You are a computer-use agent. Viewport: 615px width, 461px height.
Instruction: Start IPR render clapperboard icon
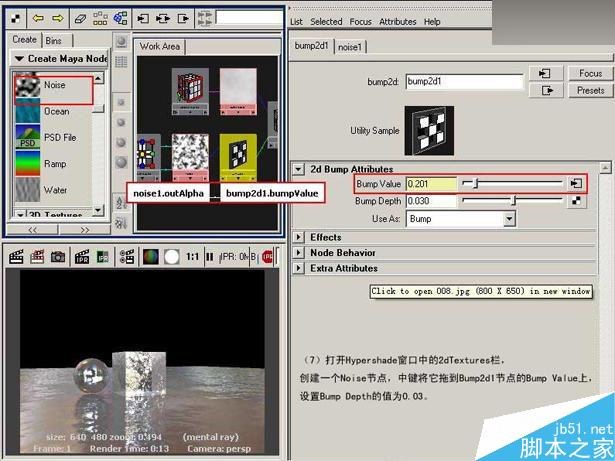pos(82,257)
